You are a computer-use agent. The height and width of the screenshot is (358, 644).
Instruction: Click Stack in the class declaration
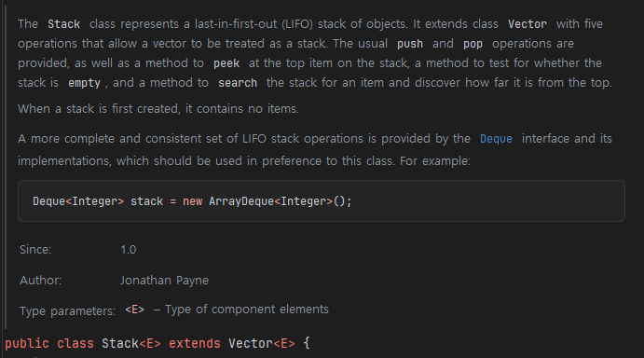120,343
